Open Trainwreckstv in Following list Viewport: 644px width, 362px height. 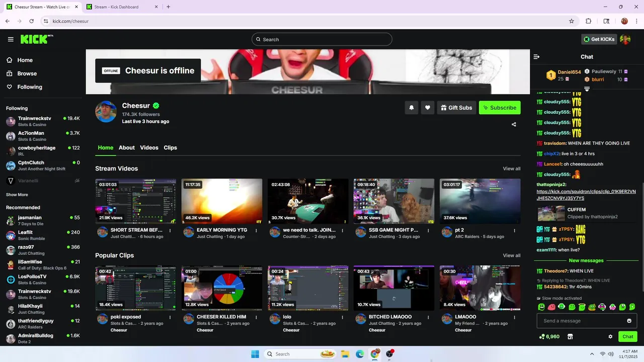pos(43,121)
